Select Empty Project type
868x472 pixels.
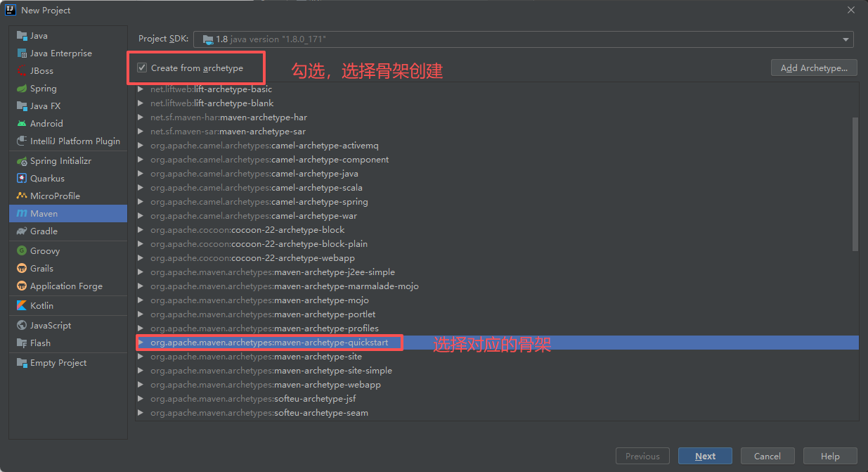[x=68, y=363]
